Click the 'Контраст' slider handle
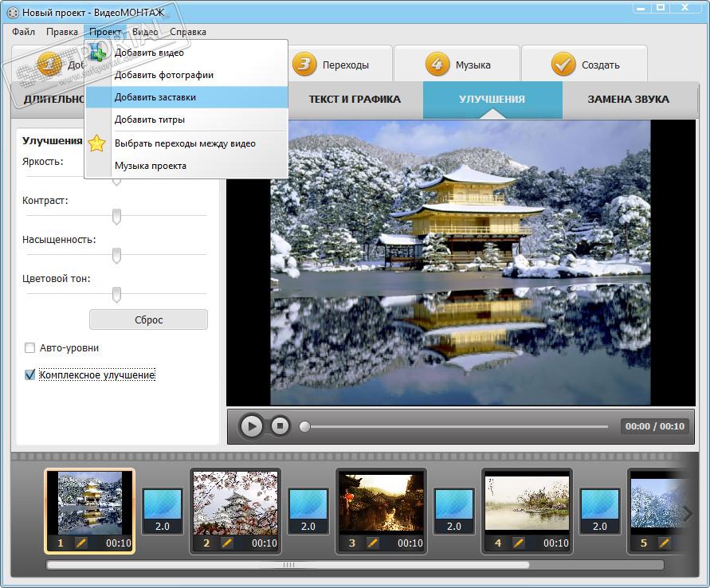The height and width of the screenshot is (588, 710). [x=116, y=216]
